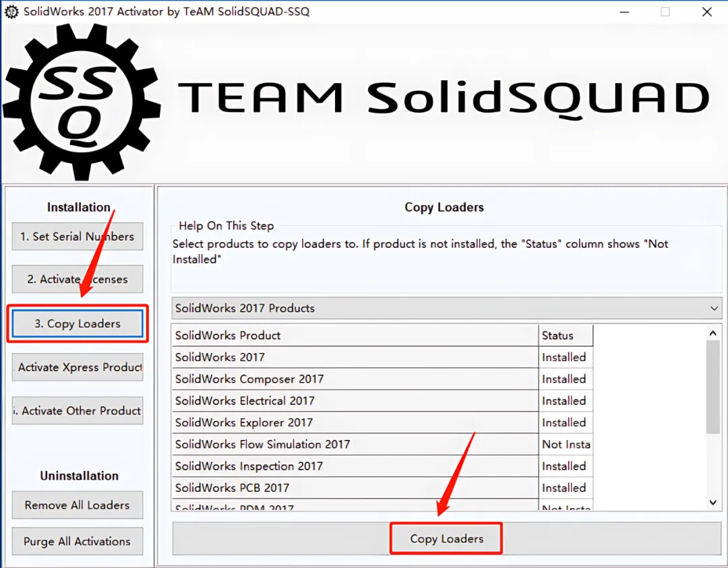Click the SolidWorks Product column header
The width and height of the screenshot is (728, 568).
coord(355,335)
